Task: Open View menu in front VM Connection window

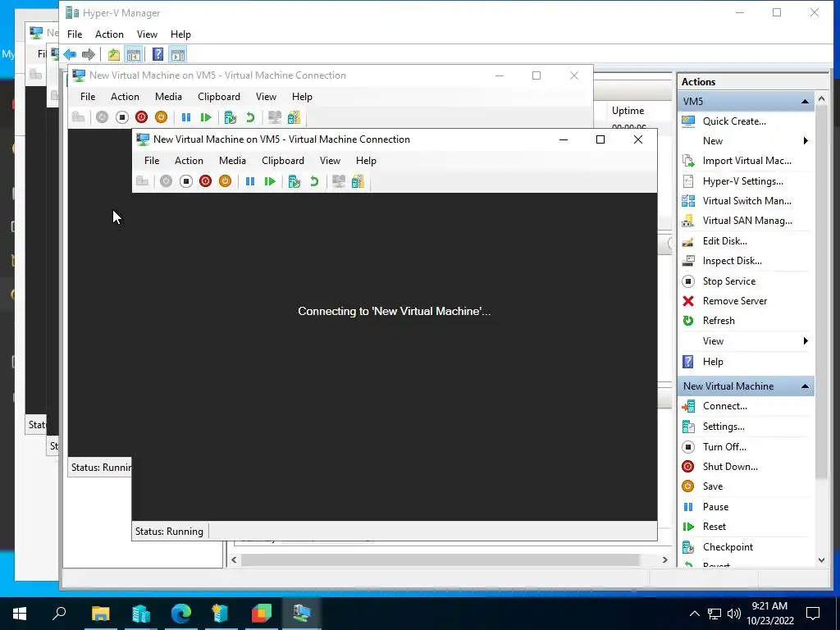Action: [330, 161]
